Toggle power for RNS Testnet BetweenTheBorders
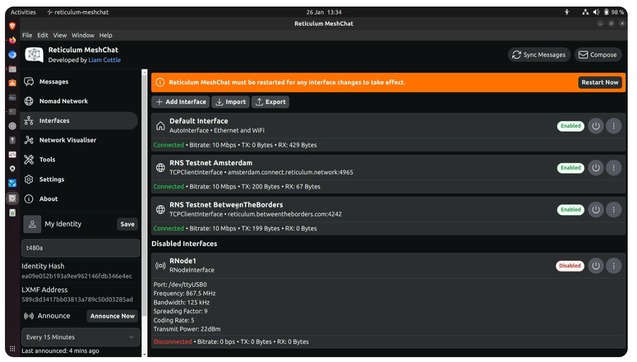 point(596,210)
